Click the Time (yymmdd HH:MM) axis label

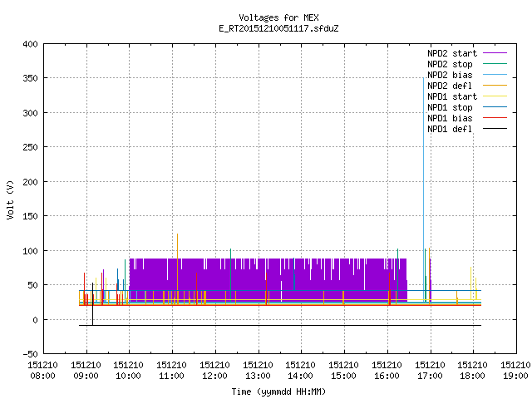[278, 392]
